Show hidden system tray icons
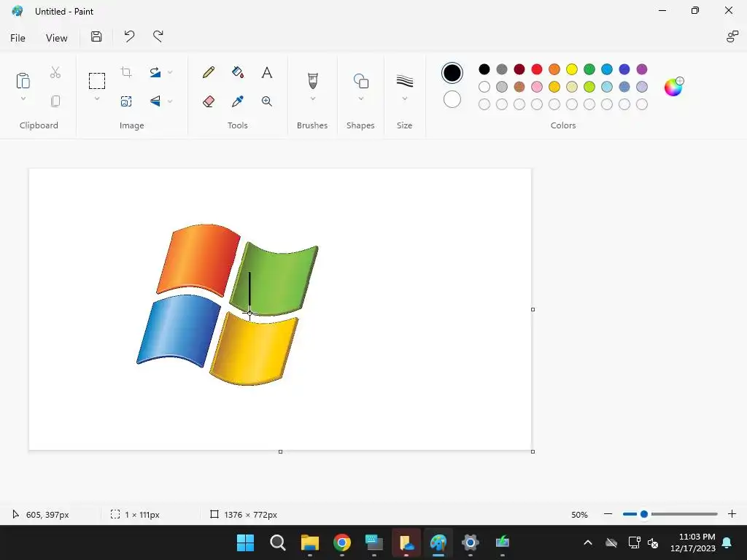Image resolution: width=747 pixels, height=560 pixels. click(x=588, y=542)
